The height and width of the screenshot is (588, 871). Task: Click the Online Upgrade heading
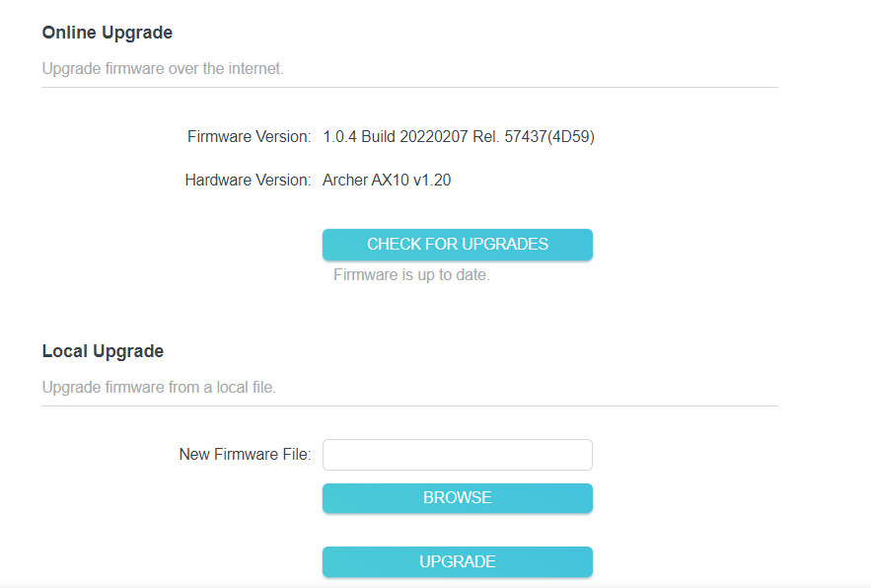click(x=108, y=33)
